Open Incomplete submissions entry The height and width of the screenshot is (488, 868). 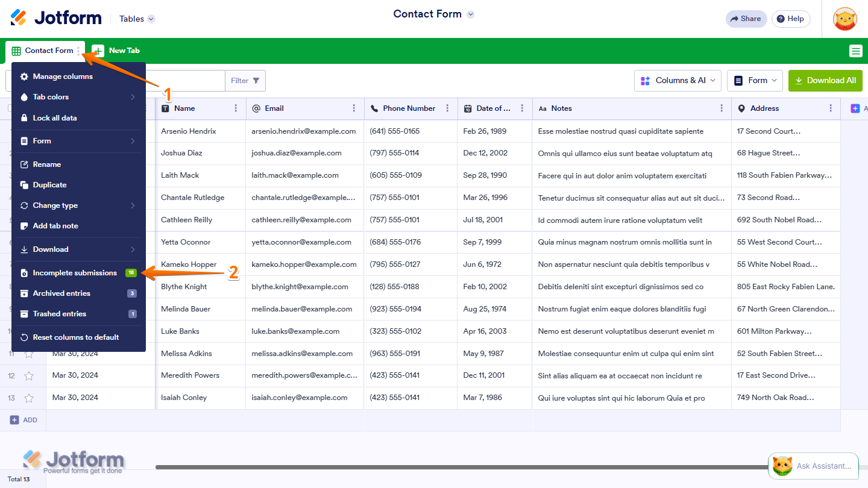[x=78, y=273]
